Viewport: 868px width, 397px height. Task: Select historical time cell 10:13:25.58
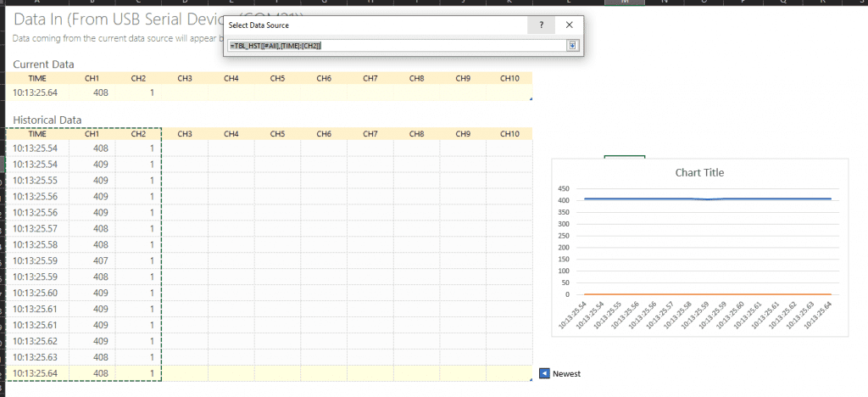click(37, 245)
